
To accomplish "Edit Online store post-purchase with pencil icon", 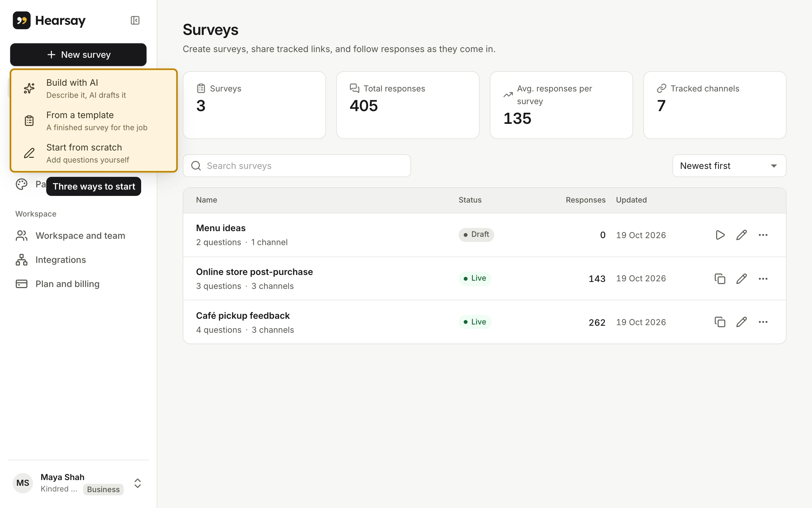I will pos(742,278).
